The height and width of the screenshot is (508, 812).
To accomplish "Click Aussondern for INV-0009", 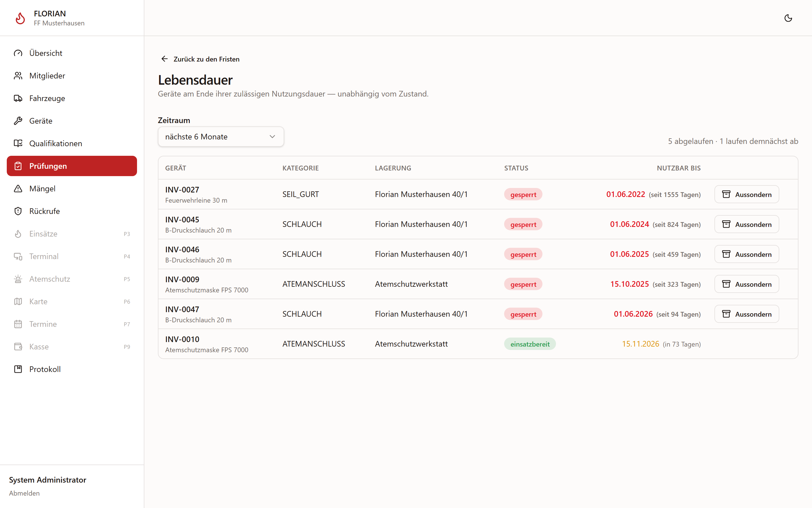I will click(x=747, y=284).
